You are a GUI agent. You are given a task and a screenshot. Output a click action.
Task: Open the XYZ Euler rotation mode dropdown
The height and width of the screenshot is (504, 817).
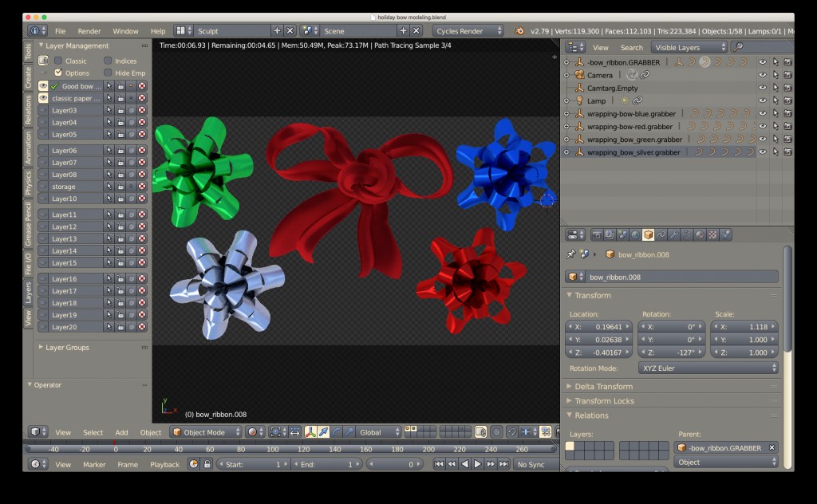point(708,368)
